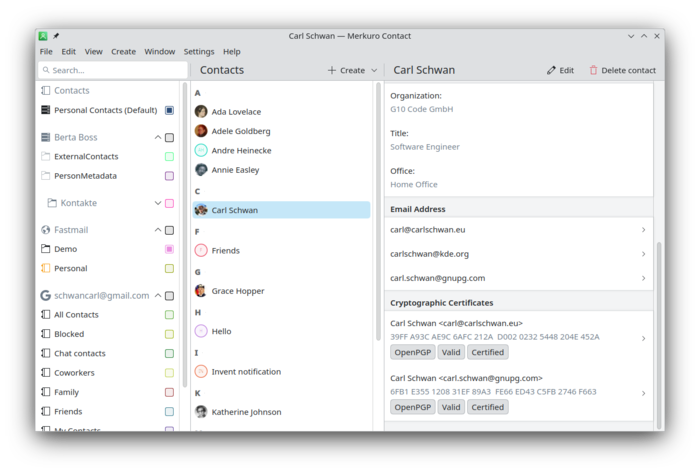Screen dimensions: 700x473
Task: Open carl.schwan@gnupg.com email chevron
Action: click(643, 278)
